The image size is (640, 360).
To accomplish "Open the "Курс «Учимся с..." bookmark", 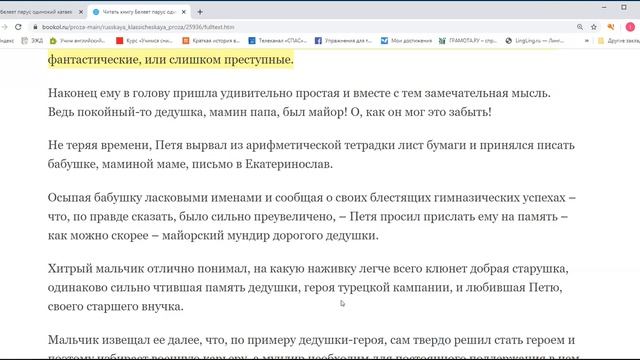I will 144,40.
